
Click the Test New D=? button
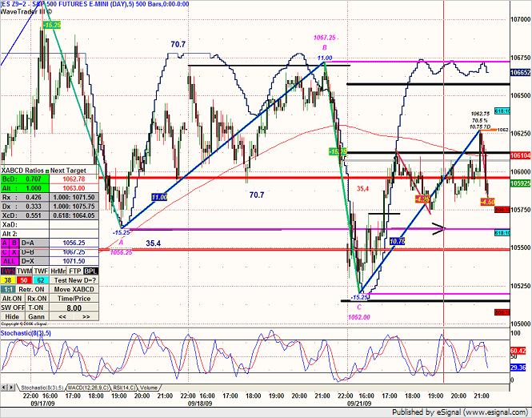(x=74, y=280)
